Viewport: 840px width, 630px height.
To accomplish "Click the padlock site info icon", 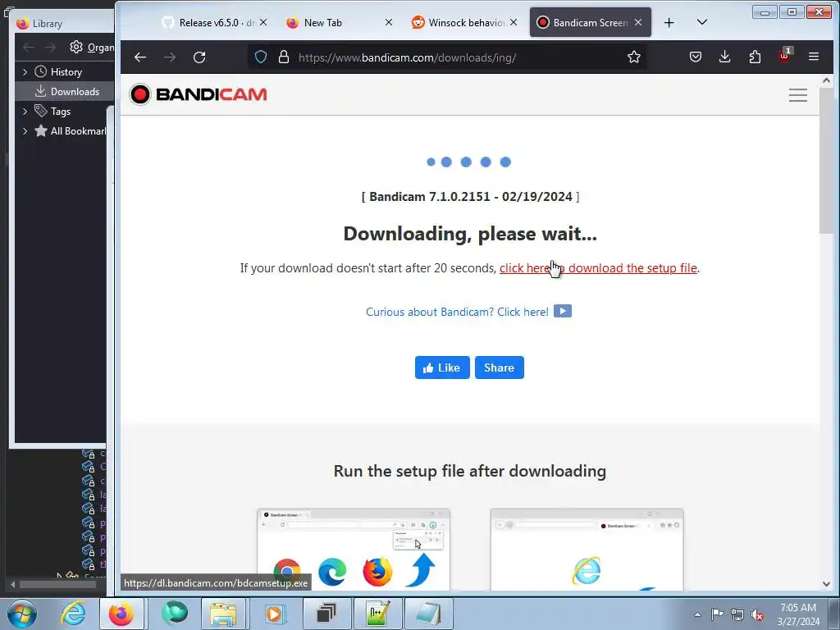I will [x=284, y=57].
